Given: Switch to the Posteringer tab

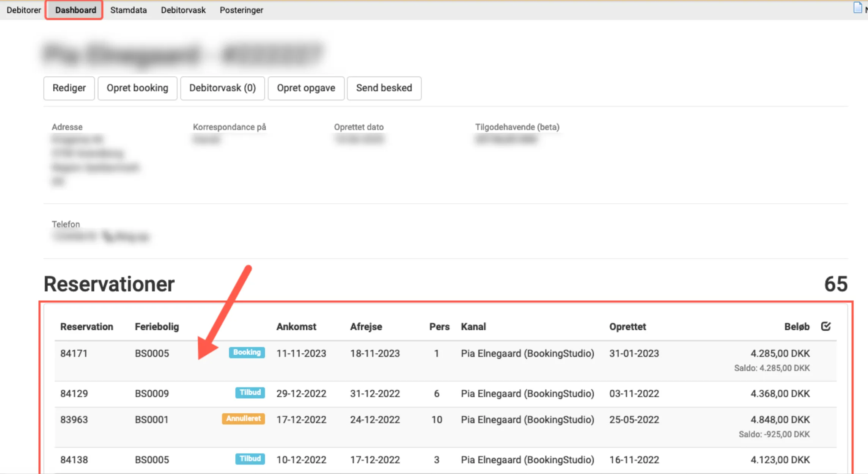Looking at the screenshot, I should click(x=241, y=10).
